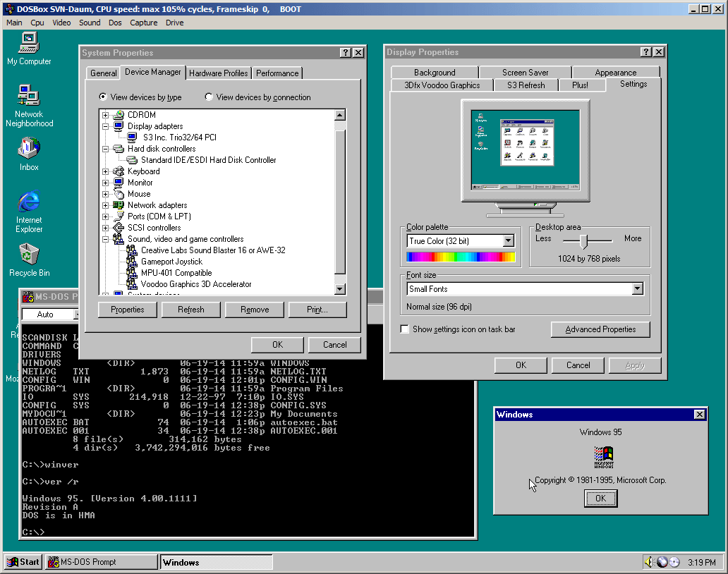Select View devices by connection radio
Image resolution: width=728 pixels, height=574 pixels.
(x=209, y=97)
